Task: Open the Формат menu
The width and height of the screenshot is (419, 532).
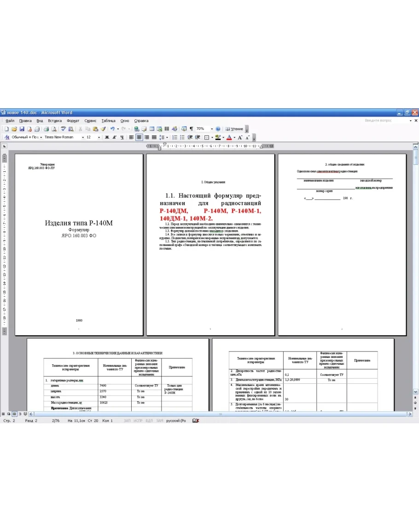Action: (x=73, y=121)
